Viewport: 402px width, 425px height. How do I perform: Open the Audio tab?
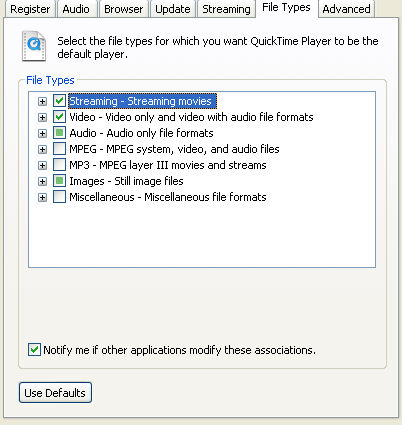(76, 9)
